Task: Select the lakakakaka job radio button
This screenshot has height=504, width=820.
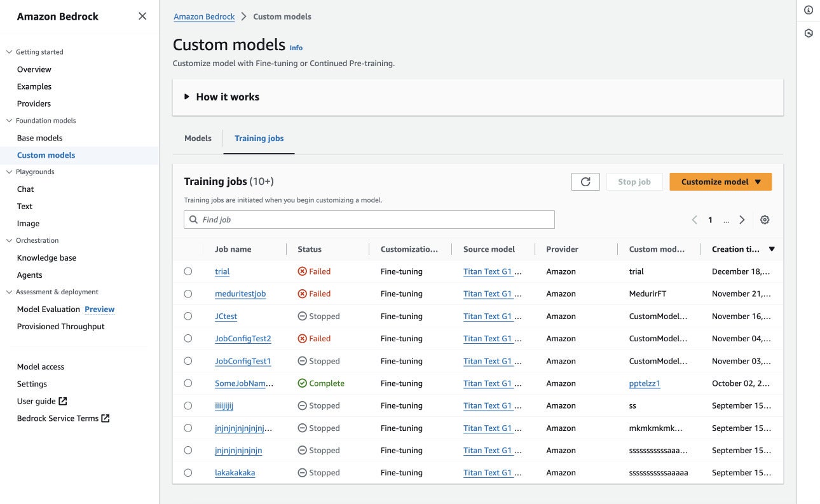Action: click(188, 473)
